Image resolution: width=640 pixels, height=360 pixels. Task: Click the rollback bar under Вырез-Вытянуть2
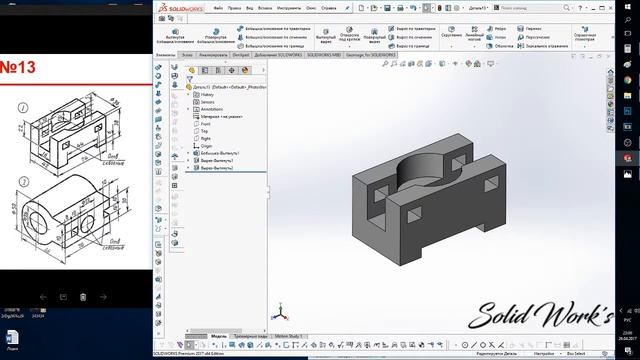tap(226, 172)
